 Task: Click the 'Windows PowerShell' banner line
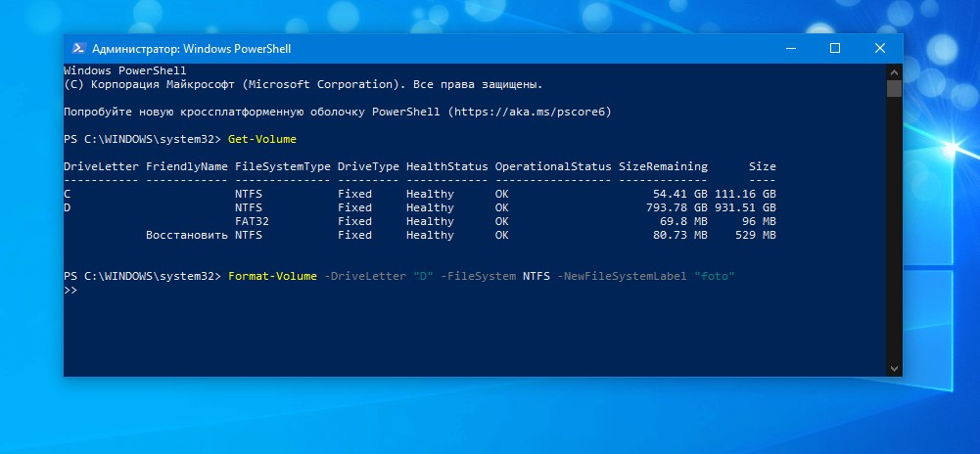click(125, 70)
